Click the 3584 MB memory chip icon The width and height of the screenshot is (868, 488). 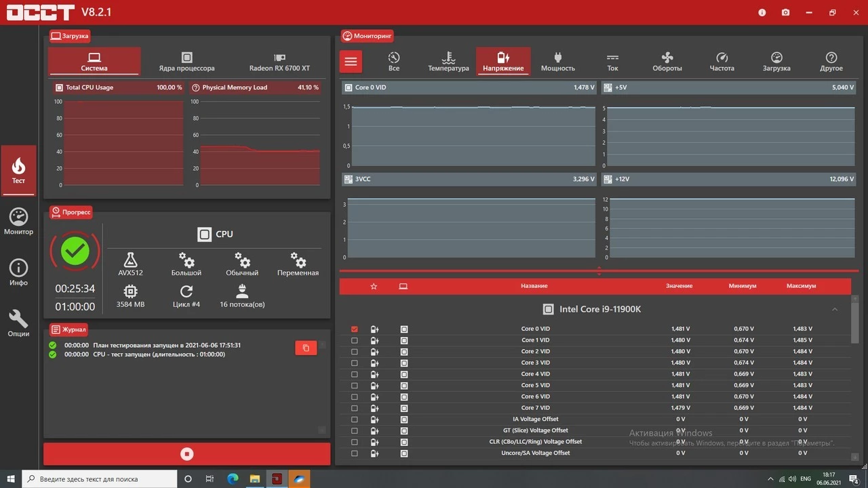(130, 291)
